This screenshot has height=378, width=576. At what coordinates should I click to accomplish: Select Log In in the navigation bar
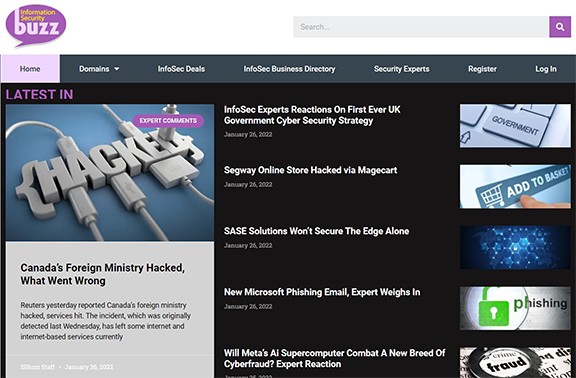546,69
